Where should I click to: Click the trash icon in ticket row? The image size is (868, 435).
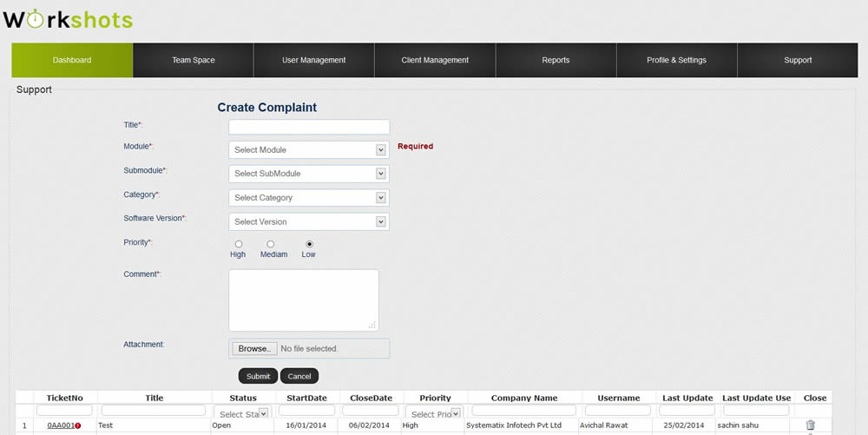810,425
